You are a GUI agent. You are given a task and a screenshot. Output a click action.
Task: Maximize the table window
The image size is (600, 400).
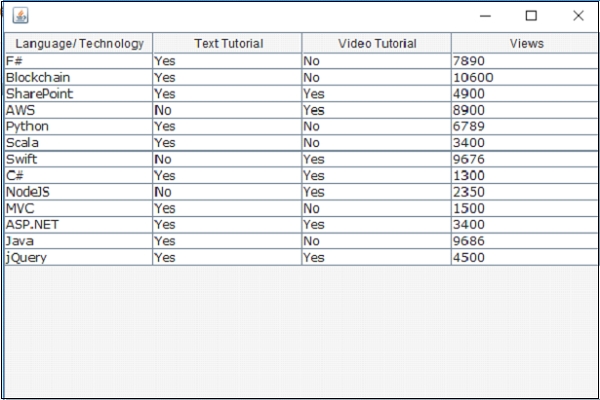(531, 16)
